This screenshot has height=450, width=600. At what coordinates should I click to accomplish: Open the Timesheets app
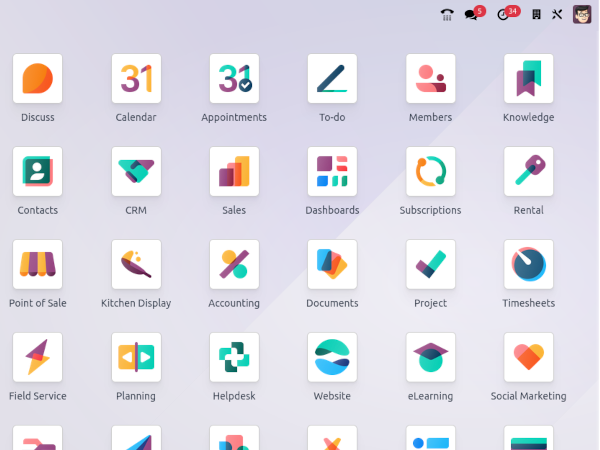528,264
